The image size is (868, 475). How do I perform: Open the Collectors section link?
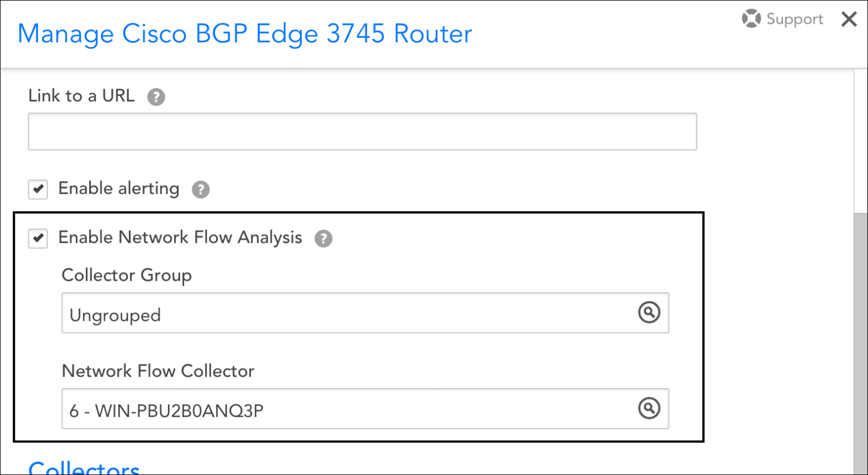[85, 467]
